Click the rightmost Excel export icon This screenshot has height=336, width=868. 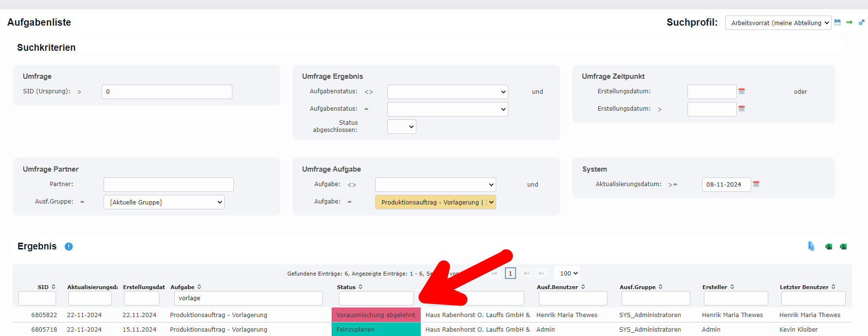coord(843,247)
